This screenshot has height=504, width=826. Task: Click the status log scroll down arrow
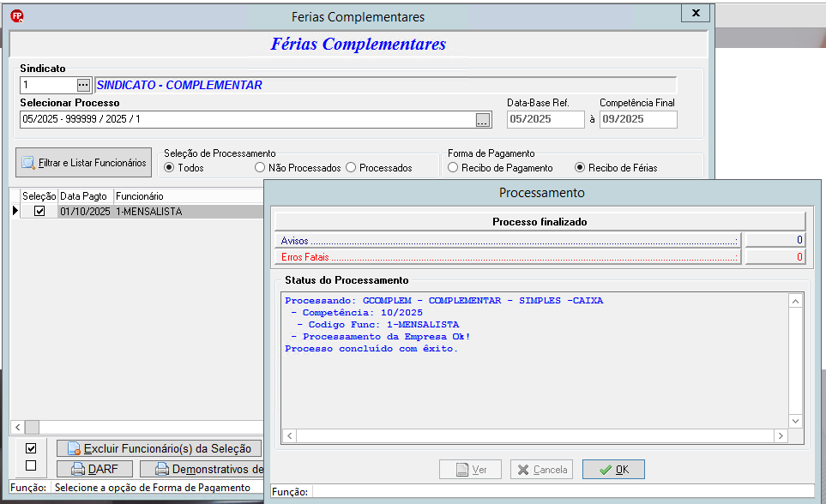[x=795, y=421]
